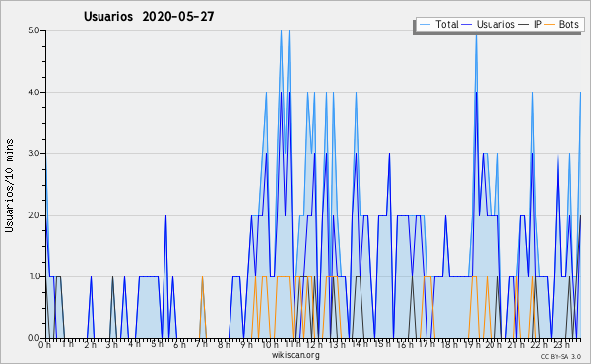Click the '21 h' x-axis label
The image size is (591, 364).
coord(515,344)
